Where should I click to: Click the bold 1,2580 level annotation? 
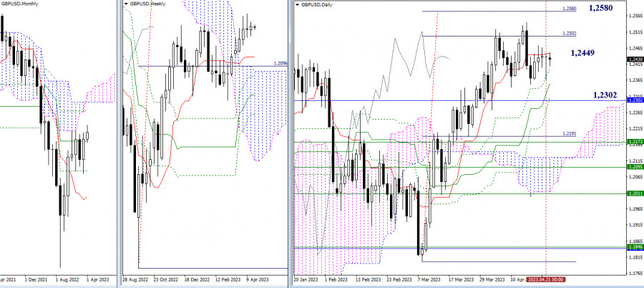pos(601,8)
